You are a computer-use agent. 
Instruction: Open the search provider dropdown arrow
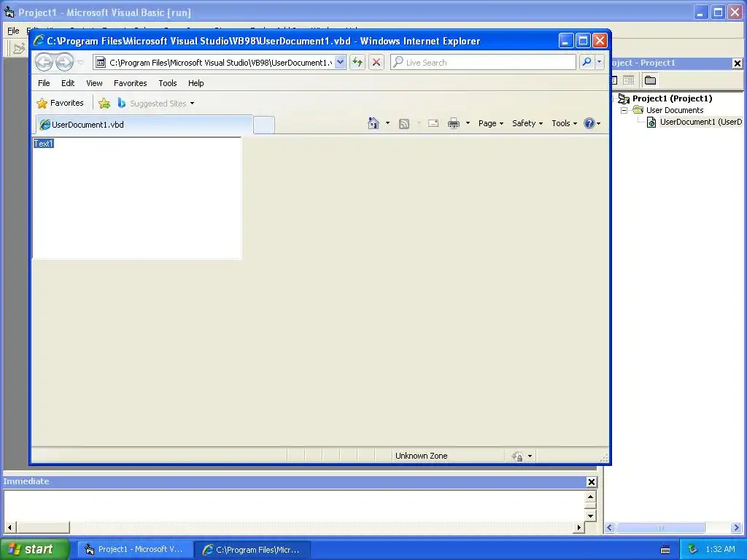coord(600,63)
